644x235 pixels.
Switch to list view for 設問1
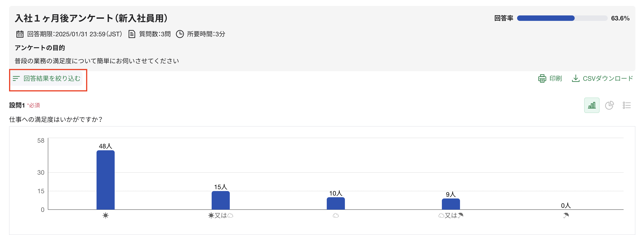click(627, 105)
